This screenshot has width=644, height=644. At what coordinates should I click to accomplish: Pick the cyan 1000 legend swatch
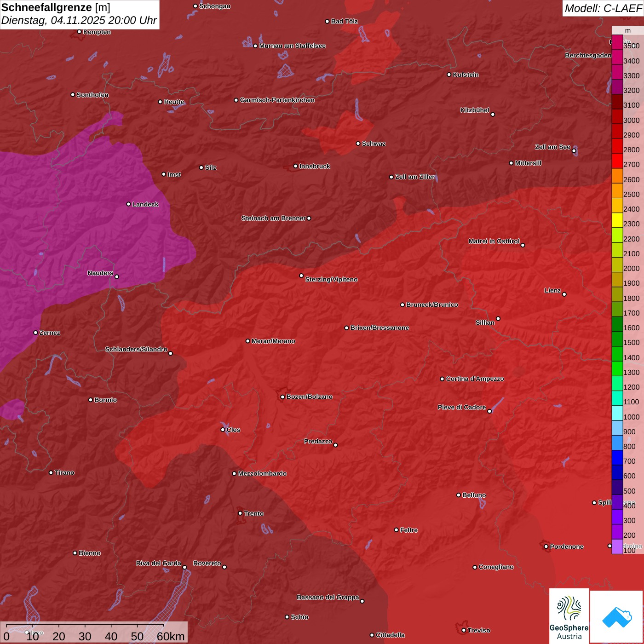(617, 413)
